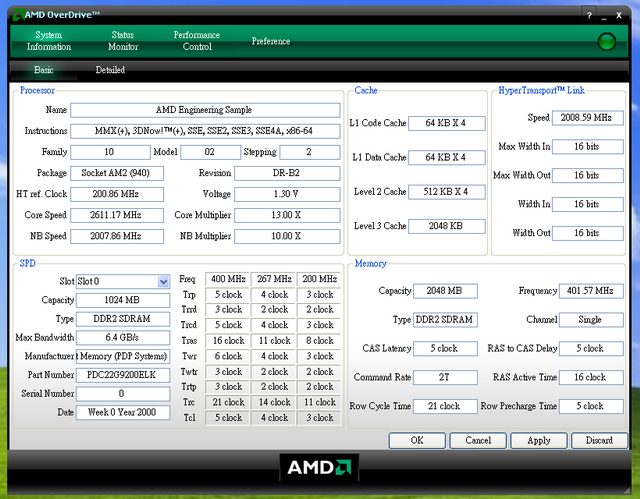Click the SPD Capacity 1024 MB field
Screen dimensions: 640x499
point(123,300)
